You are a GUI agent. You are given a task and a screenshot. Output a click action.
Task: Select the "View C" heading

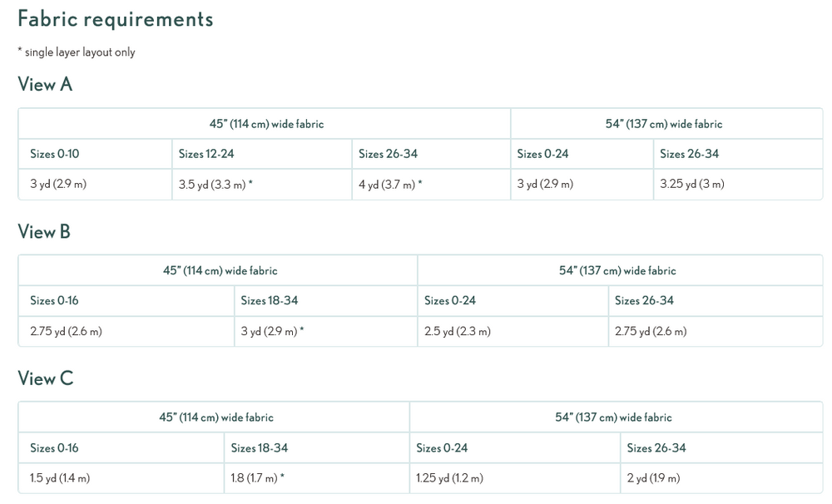46,379
